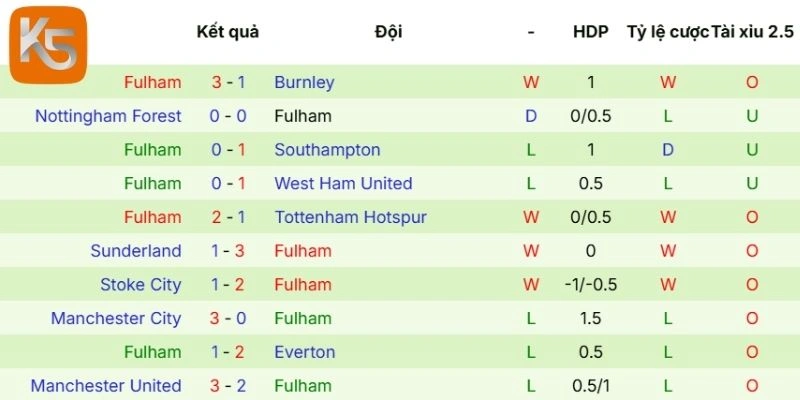
Task: Click the Tài xỉu 2.5 column header
Action: (x=752, y=32)
